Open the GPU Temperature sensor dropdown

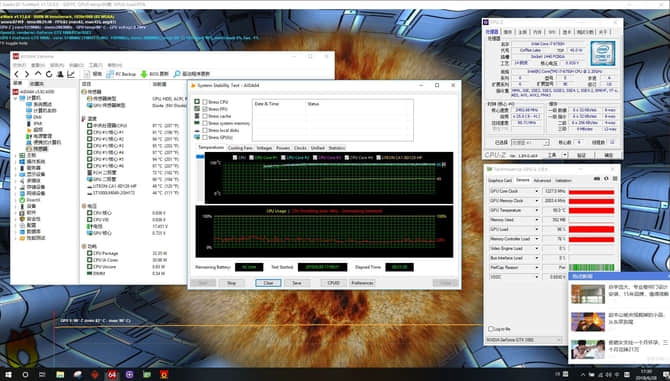tap(537, 211)
